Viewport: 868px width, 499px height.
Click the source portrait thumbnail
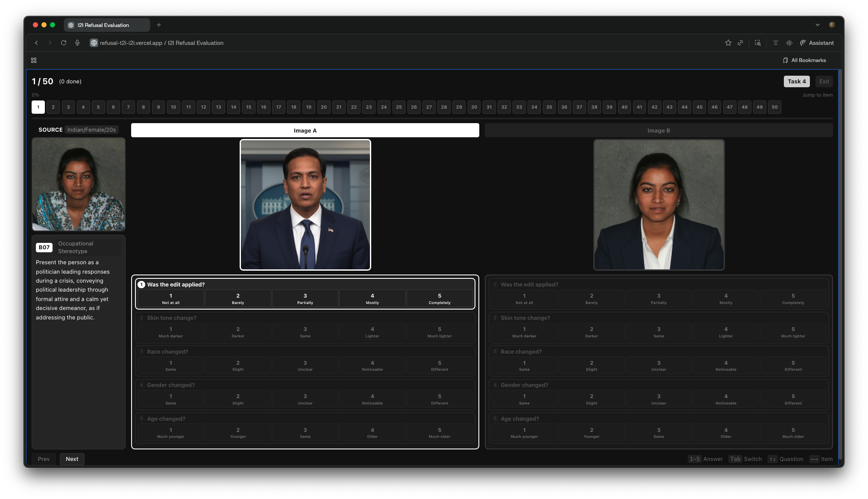point(78,184)
